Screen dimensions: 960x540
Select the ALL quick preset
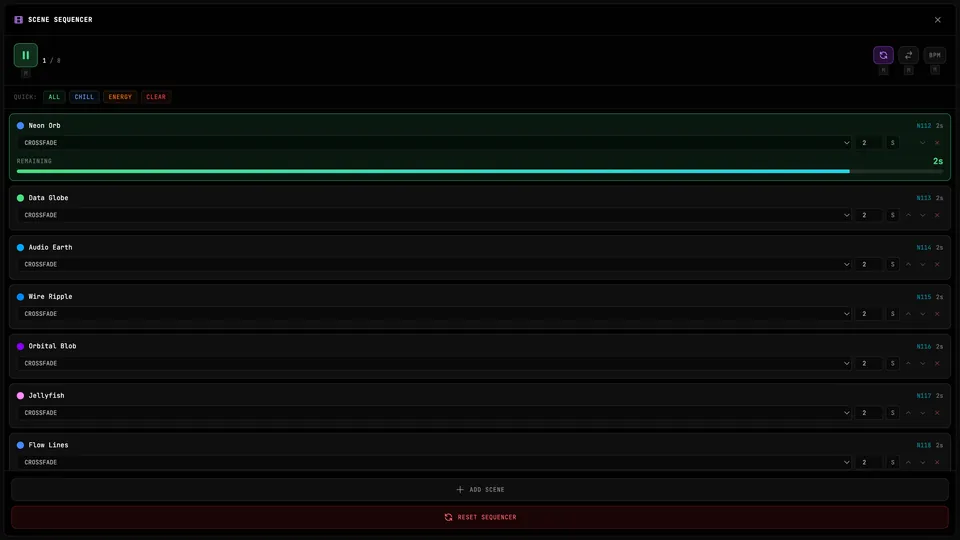pos(54,97)
